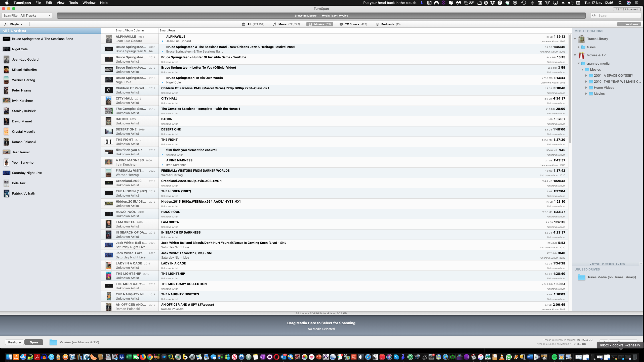The width and height of the screenshot is (644, 362).
Task: Expand the 2001_ A SPACE ODYSSEY folder
Action: 586,75
